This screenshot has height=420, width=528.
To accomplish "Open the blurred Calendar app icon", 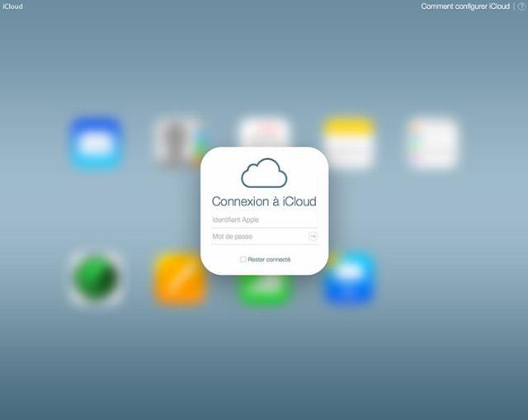I will 265,132.
